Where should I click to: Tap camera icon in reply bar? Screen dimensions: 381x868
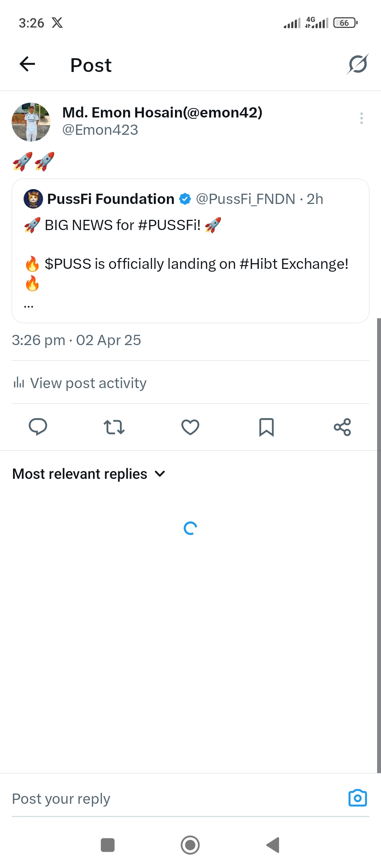tap(357, 798)
